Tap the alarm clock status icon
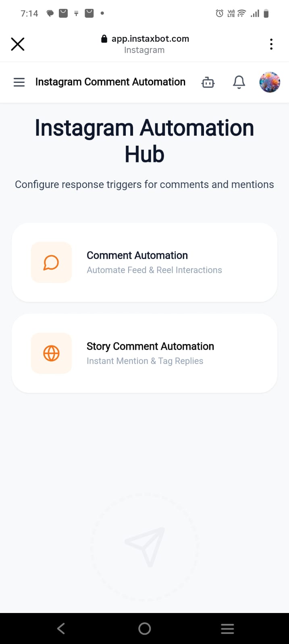The image size is (289, 644). click(x=219, y=13)
